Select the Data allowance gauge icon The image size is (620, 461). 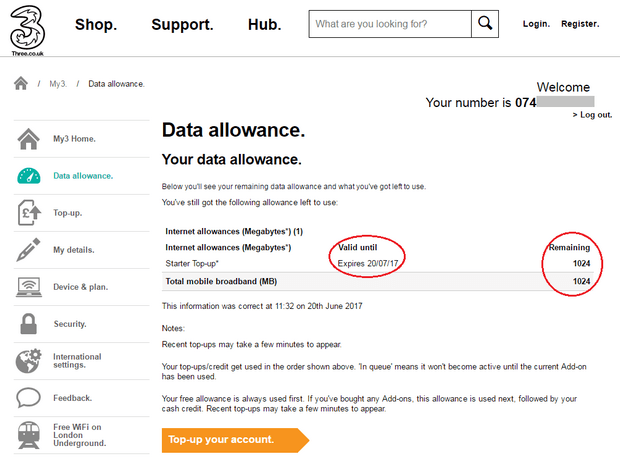28,176
